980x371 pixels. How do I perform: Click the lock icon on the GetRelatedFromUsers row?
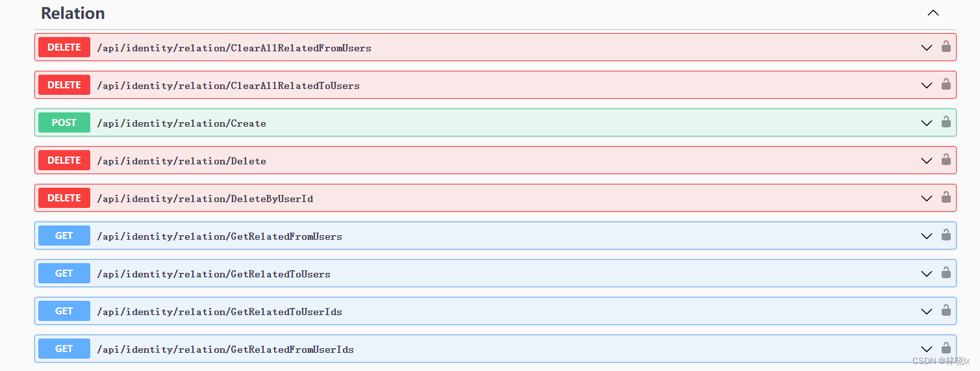(x=946, y=235)
